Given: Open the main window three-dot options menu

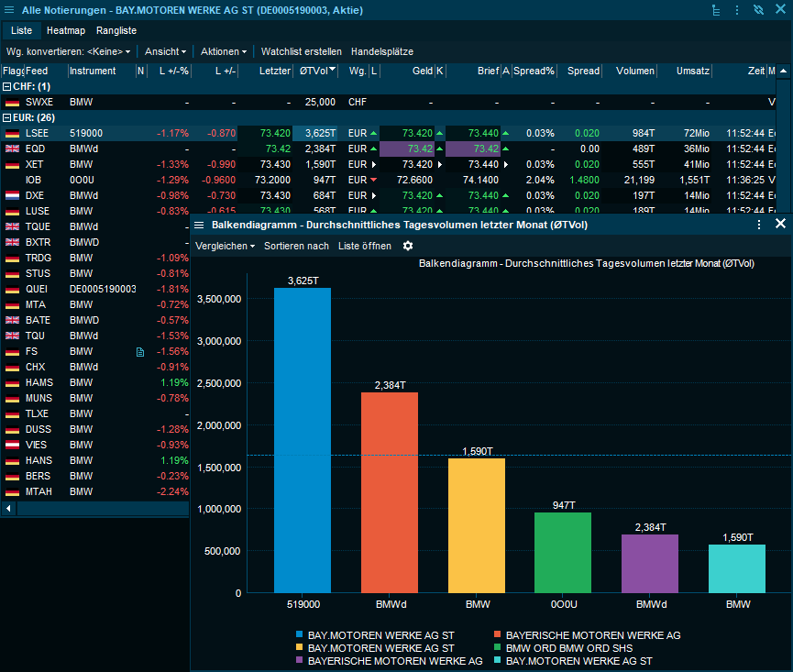Looking at the screenshot, I should pyautogui.click(x=737, y=10).
